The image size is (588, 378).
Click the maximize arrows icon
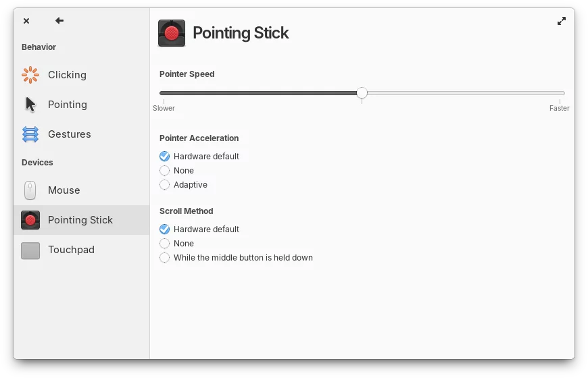coord(562,21)
